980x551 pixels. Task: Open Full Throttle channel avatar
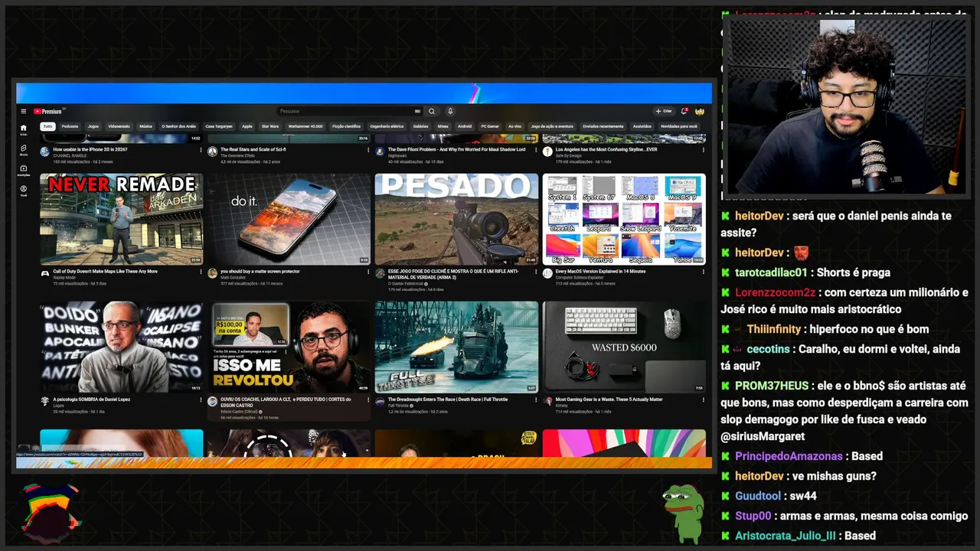pyautogui.click(x=380, y=401)
